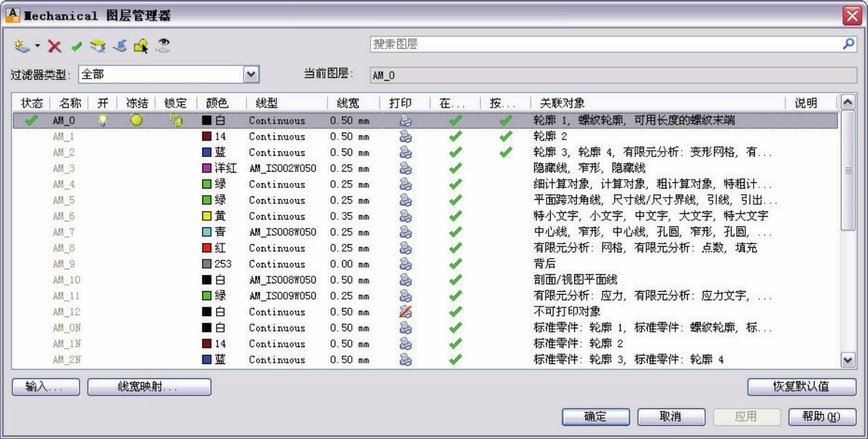Open linetype AM_ISO08W050 for AM_7

282,232
